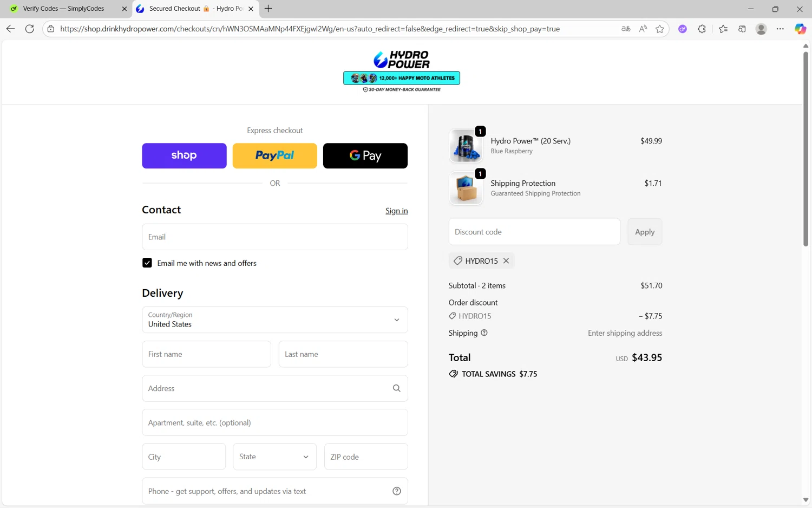Switch to Verify Codes SimplyCodes tab

tap(64, 9)
